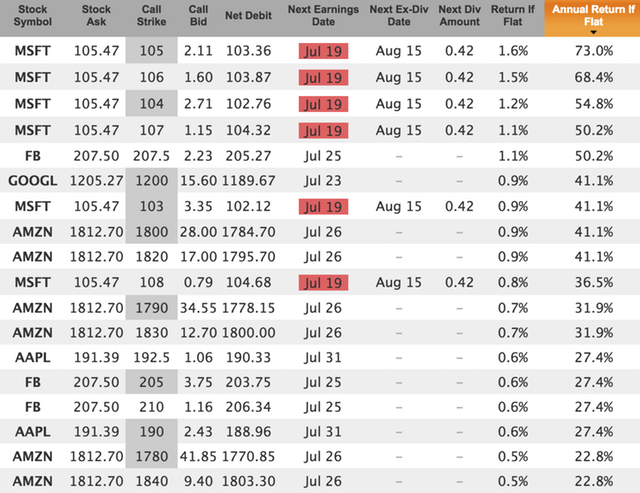Click the Annual Return If Flat header
The height and width of the screenshot is (493, 640).
(592, 18)
